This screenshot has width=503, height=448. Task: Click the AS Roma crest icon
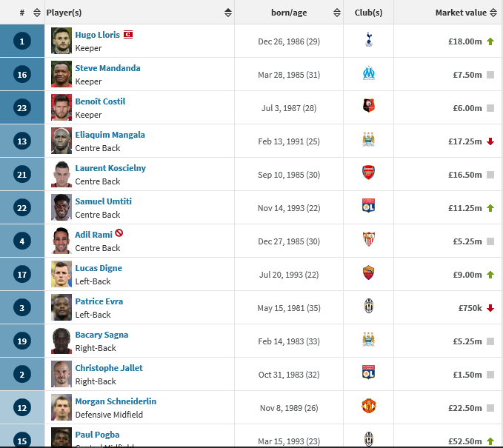coord(368,273)
